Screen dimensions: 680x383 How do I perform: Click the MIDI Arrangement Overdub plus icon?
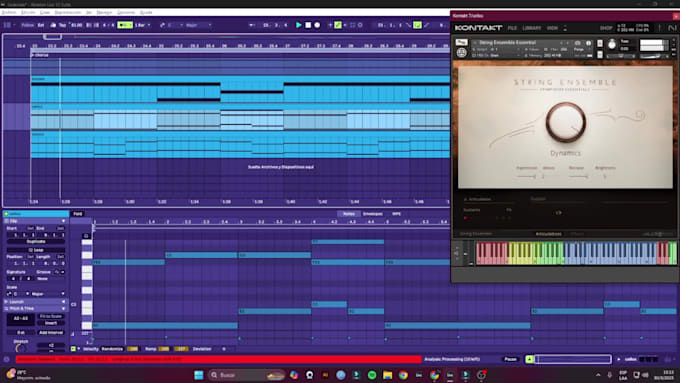[330, 25]
